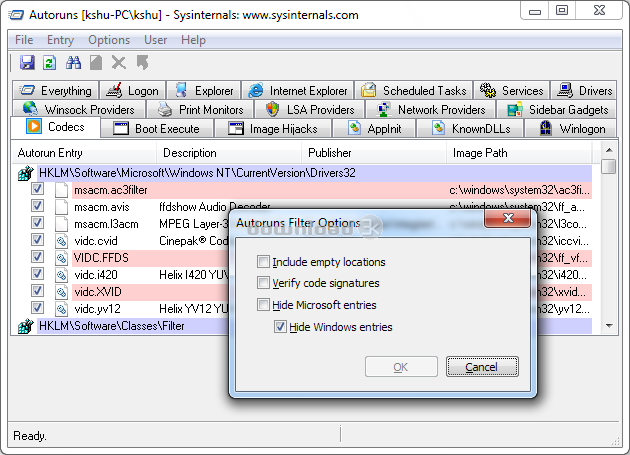Open the Options menu
This screenshot has width=630, height=455.
(109, 40)
